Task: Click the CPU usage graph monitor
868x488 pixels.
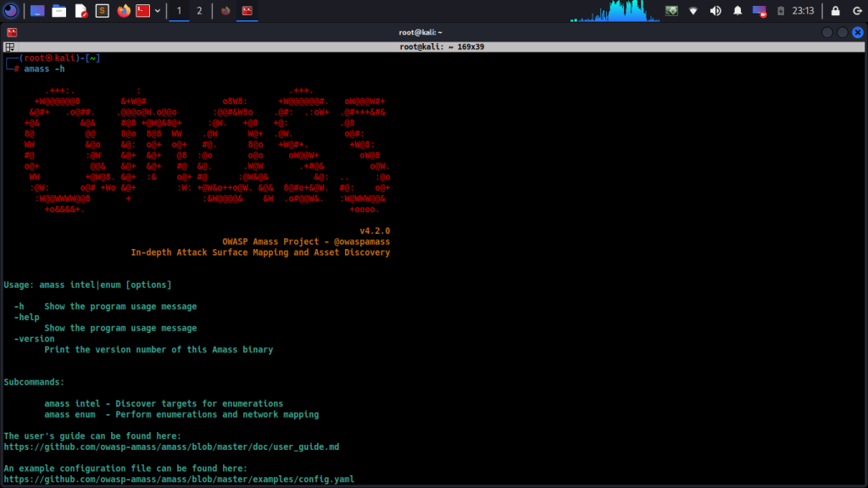Action: tap(615, 11)
